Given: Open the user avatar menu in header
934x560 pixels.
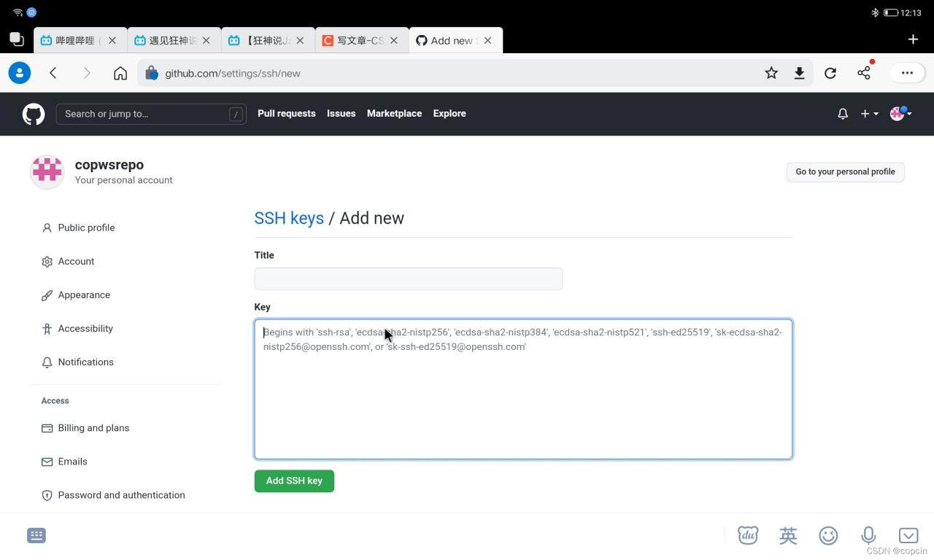Looking at the screenshot, I should click(x=900, y=114).
